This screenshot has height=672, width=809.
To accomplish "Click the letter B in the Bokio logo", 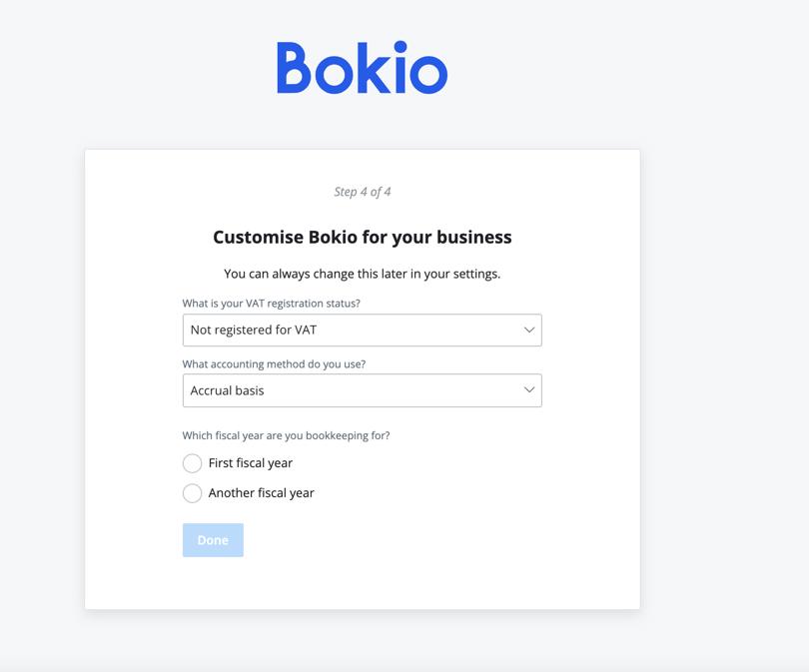I will click(294, 68).
